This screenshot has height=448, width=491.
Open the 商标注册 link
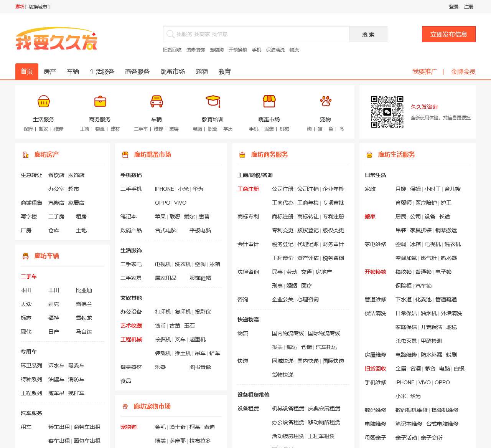[283, 217]
